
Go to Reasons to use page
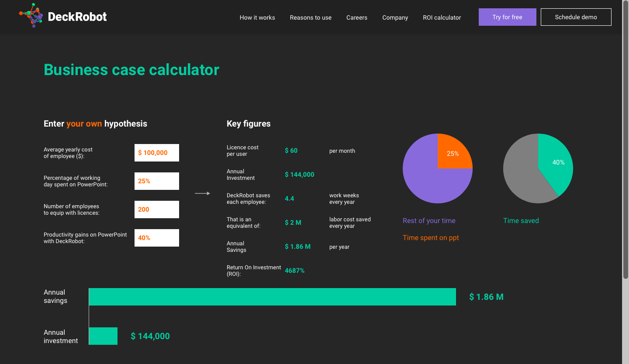tap(311, 17)
